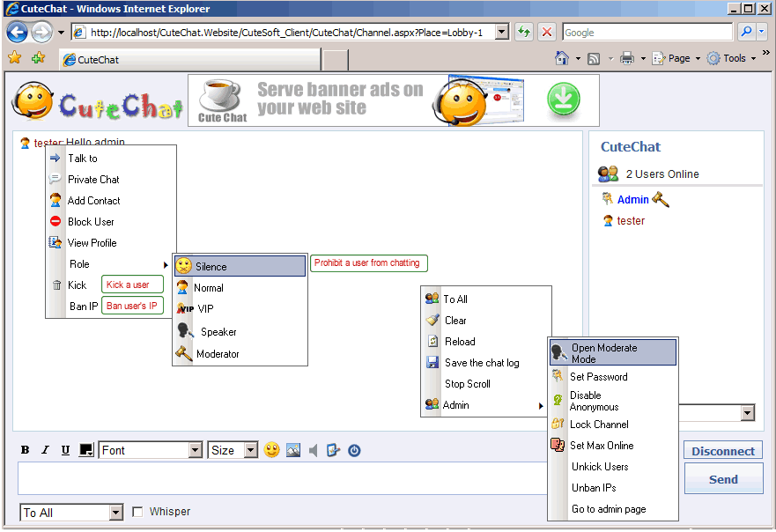The image size is (776, 532).
Task: Choose Add Contact from user menu
Action: [111, 201]
